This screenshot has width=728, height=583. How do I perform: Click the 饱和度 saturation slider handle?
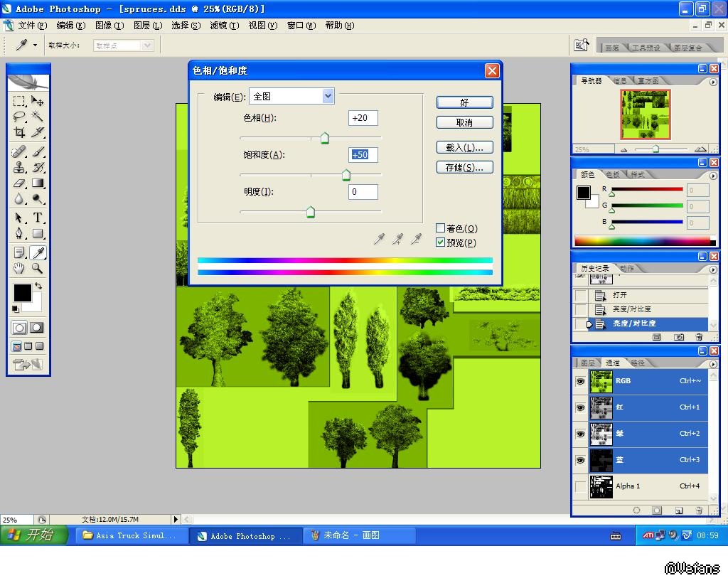coord(346,175)
